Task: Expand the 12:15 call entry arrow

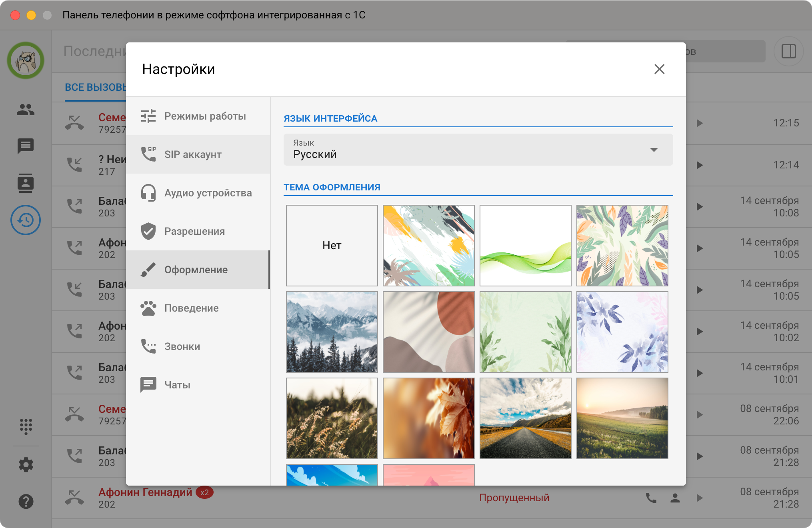Action: (700, 123)
